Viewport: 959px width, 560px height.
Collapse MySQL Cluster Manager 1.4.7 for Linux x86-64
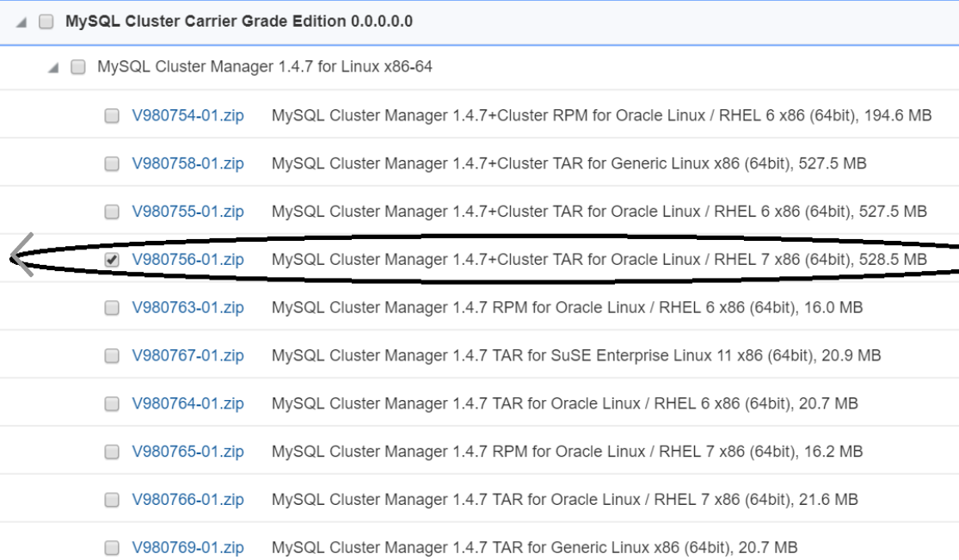tap(54, 68)
